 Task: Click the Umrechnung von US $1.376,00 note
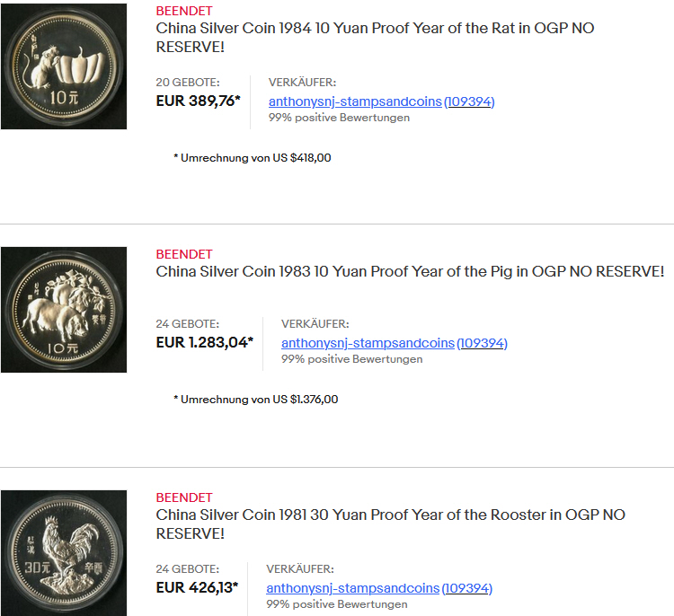[256, 399]
